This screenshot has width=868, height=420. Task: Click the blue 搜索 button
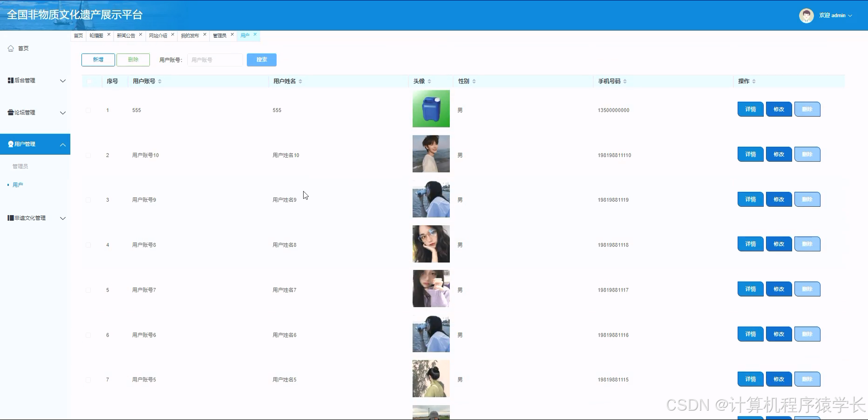[261, 60]
